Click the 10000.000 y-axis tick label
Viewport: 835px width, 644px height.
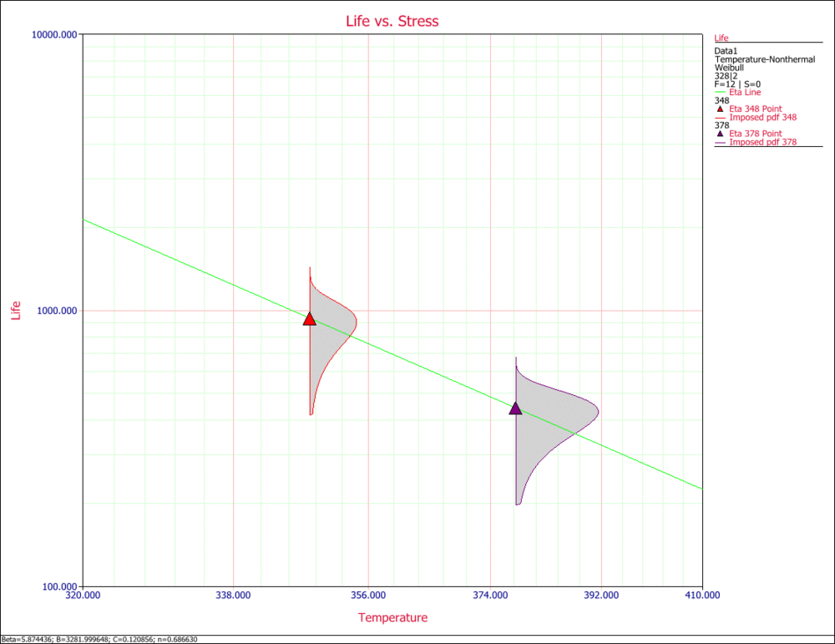tap(55, 34)
